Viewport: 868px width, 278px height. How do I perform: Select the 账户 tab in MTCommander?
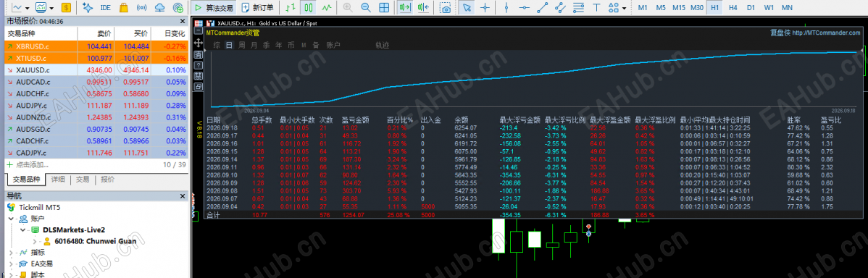click(x=333, y=46)
